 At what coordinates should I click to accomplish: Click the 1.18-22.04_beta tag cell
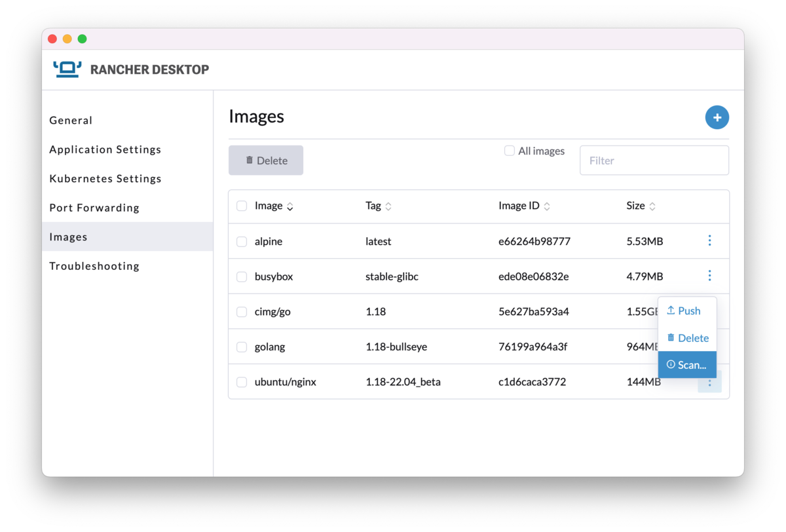pos(403,382)
